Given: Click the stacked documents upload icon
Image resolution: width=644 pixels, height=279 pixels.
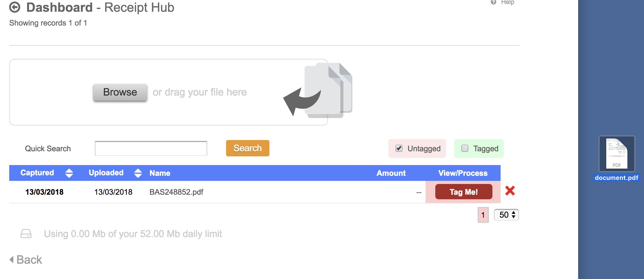Looking at the screenshot, I should (x=318, y=90).
